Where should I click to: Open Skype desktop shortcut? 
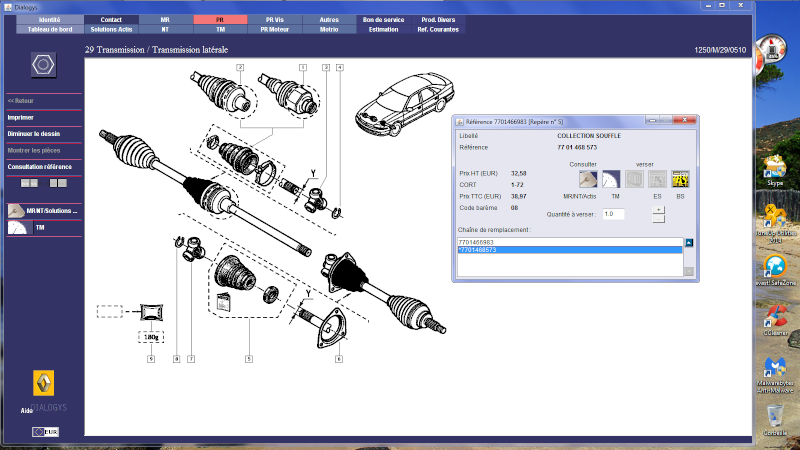(x=775, y=171)
